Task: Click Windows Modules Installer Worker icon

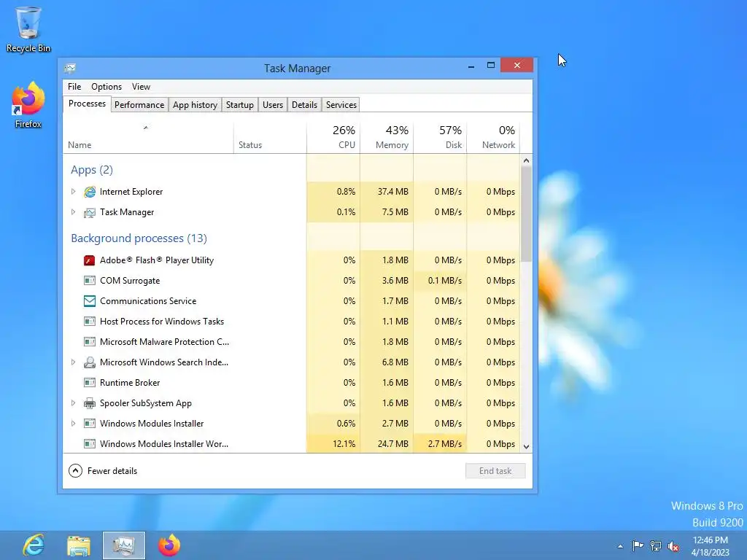Action: point(90,444)
